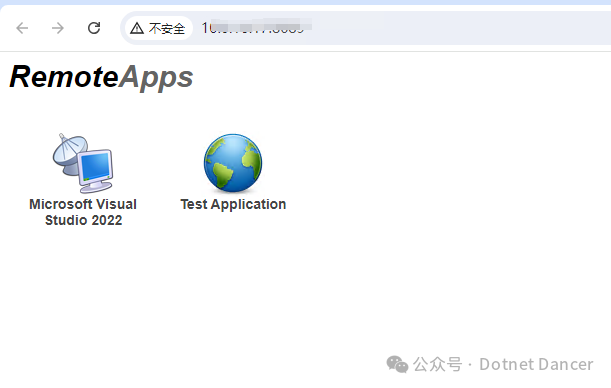Click the light blue tab strip band
This screenshot has height=388, width=611.
306,2
